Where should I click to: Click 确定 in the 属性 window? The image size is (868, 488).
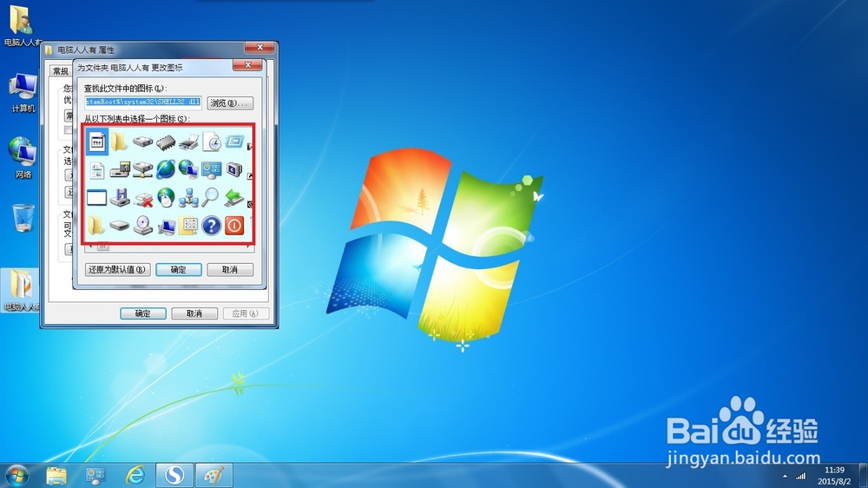point(143,313)
